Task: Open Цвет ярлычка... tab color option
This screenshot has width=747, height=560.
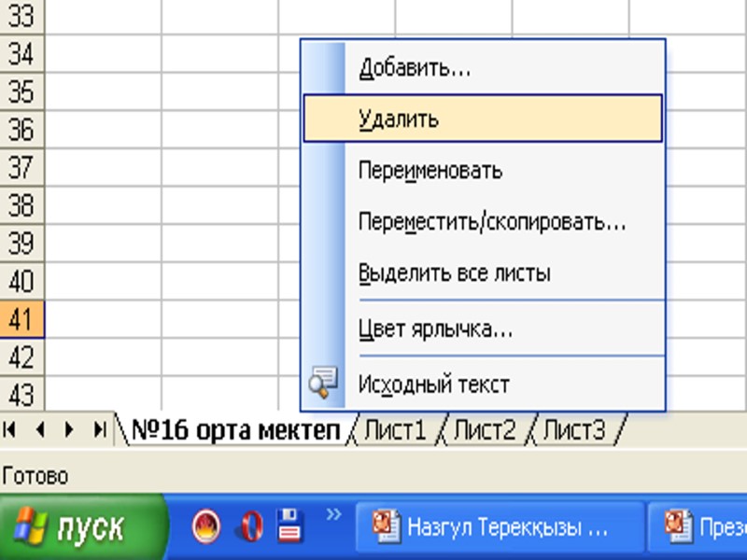Action: (483, 329)
